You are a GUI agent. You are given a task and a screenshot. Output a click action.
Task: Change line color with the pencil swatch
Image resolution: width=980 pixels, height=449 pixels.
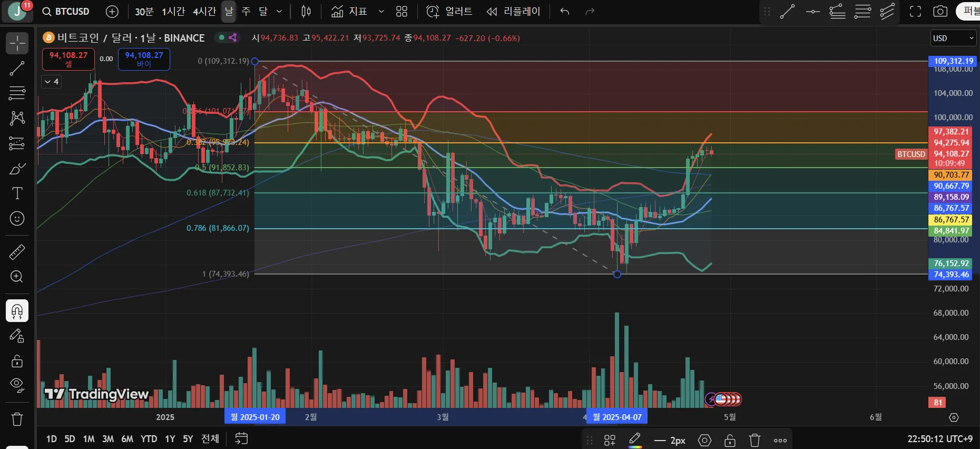(x=635, y=440)
